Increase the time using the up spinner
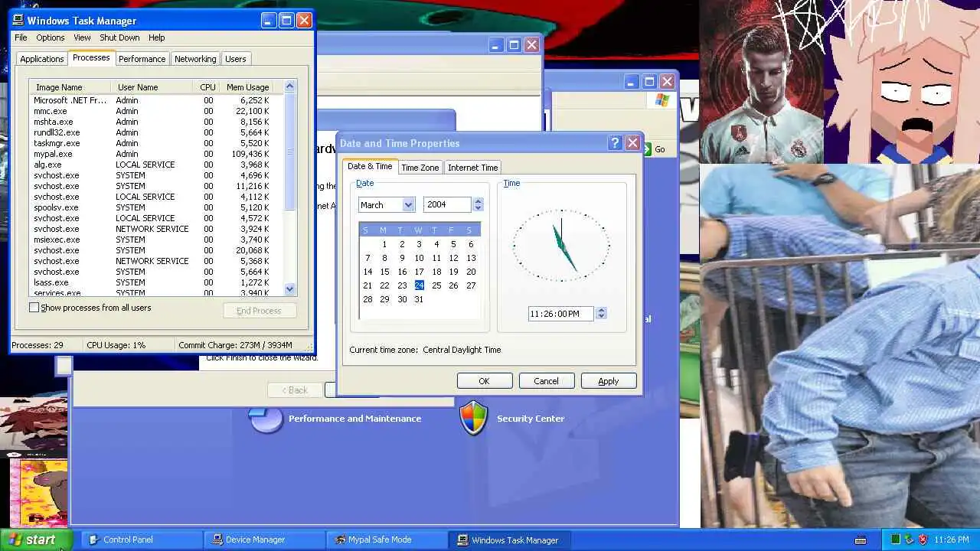The width and height of the screenshot is (980, 551). [601, 310]
